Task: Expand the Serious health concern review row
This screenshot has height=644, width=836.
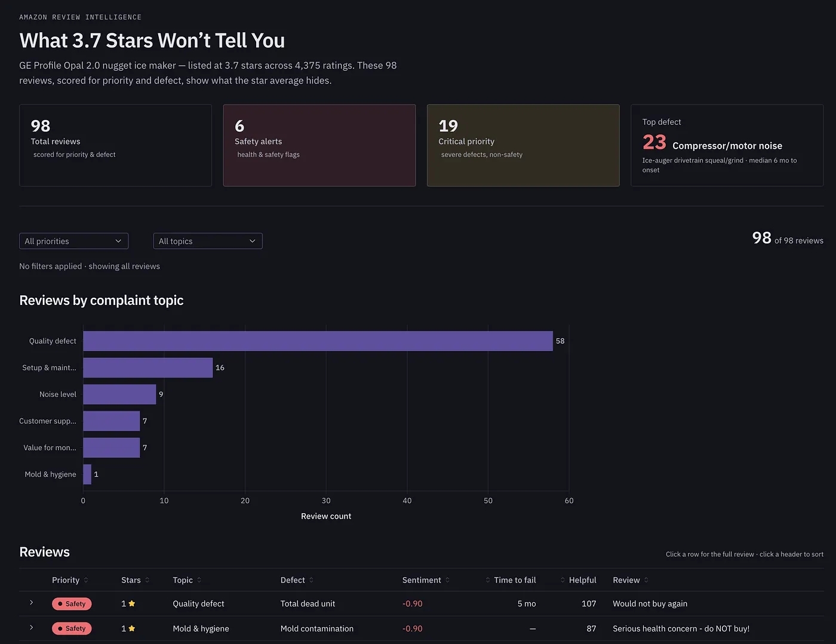Action: coord(31,628)
